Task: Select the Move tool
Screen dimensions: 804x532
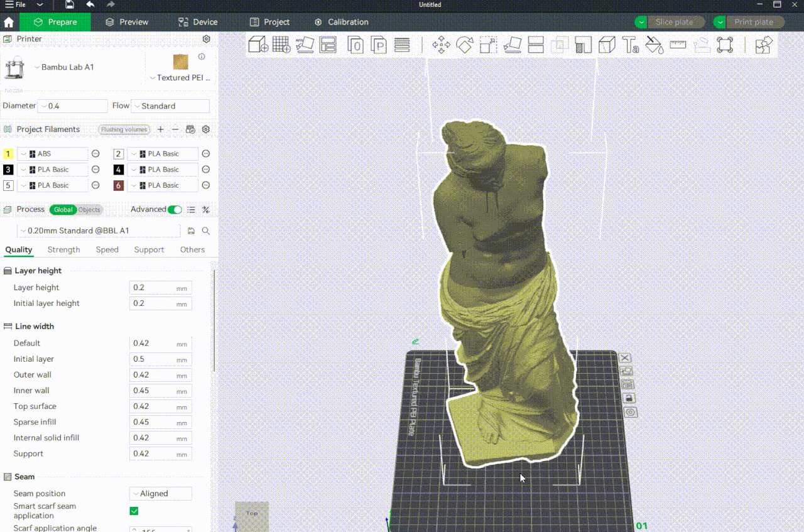Action: (x=441, y=45)
